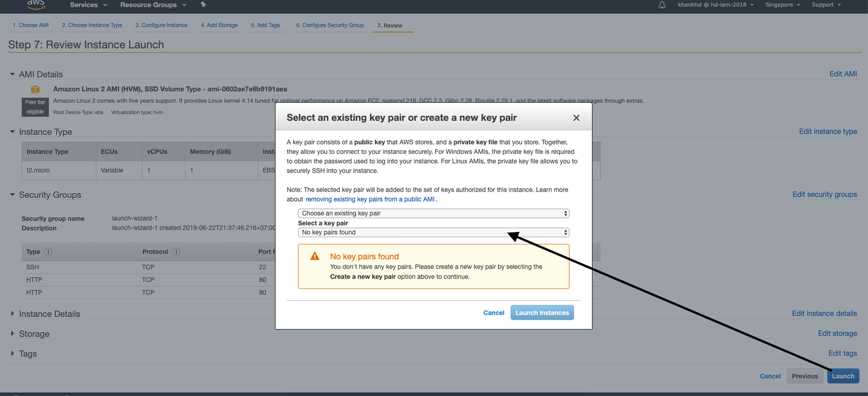This screenshot has width=868, height=396.
Task: Collapse the AMI Details section
Action: click(x=12, y=74)
